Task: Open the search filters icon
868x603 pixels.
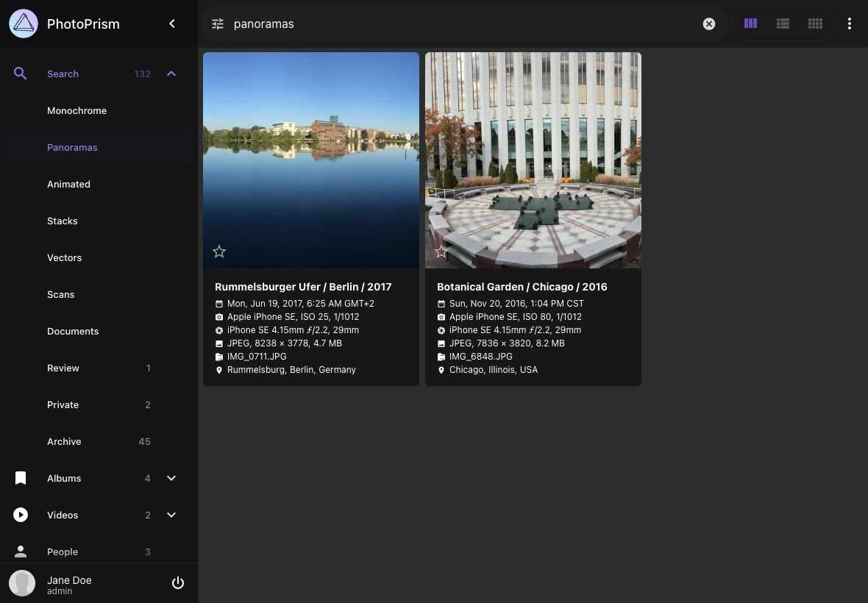Action: [x=218, y=24]
